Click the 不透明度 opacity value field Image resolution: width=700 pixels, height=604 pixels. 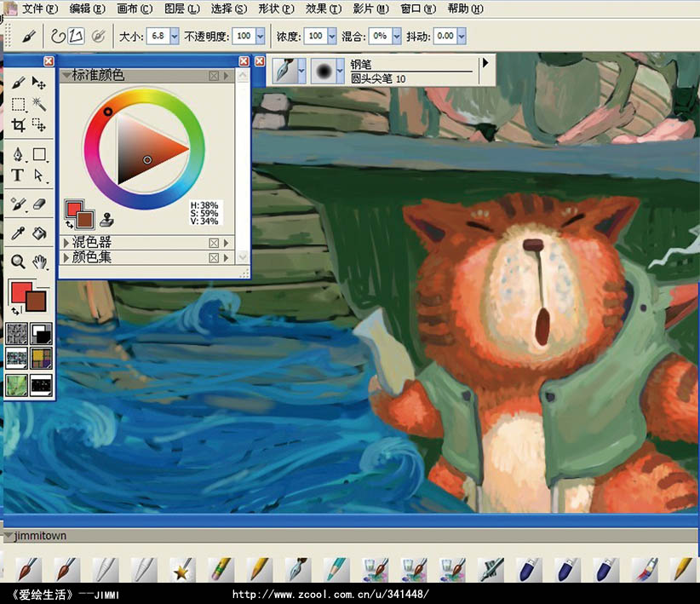243,36
